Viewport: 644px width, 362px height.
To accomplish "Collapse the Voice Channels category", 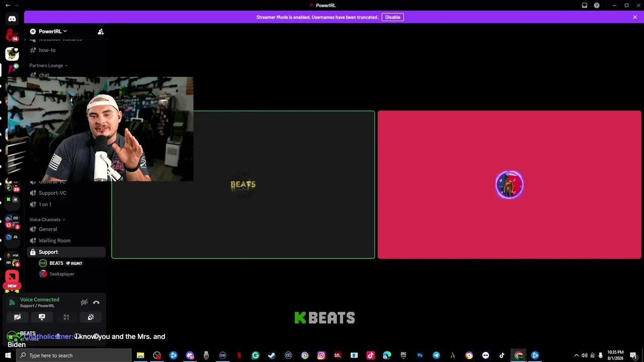I will pos(47,220).
